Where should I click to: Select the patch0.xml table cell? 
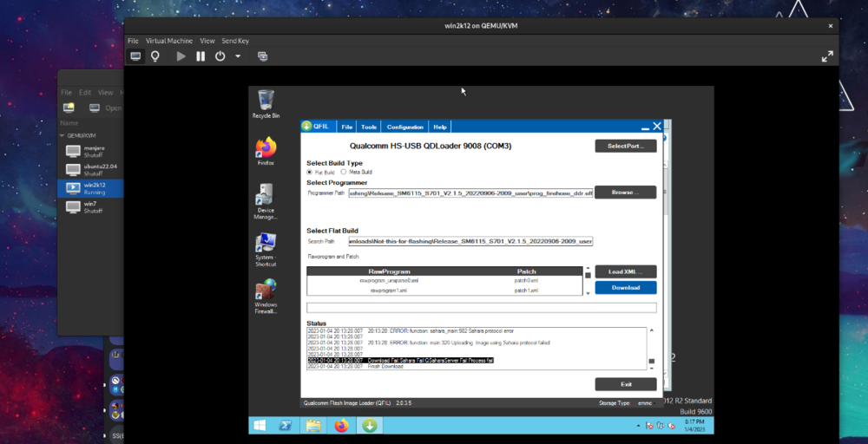(x=526, y=281)
